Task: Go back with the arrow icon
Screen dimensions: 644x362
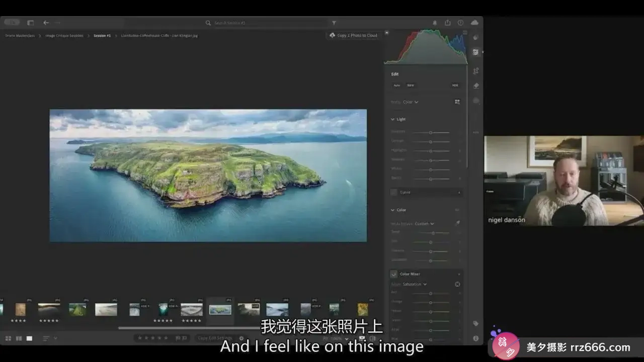Action: [x=46, y=23]
